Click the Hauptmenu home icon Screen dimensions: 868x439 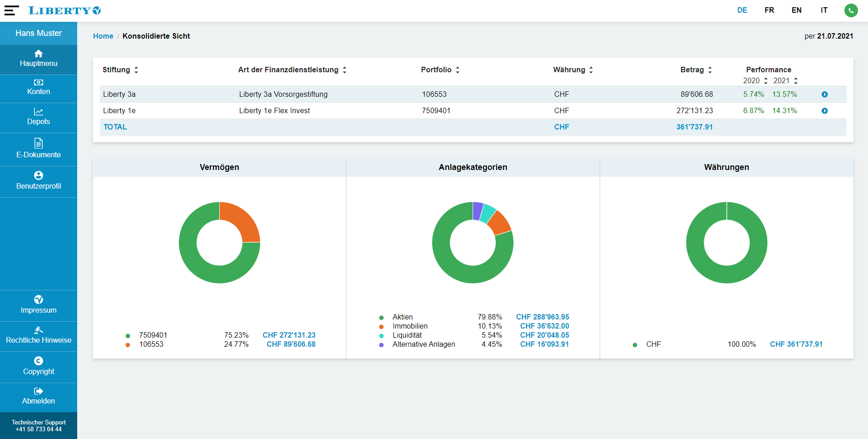click(39, 54)
